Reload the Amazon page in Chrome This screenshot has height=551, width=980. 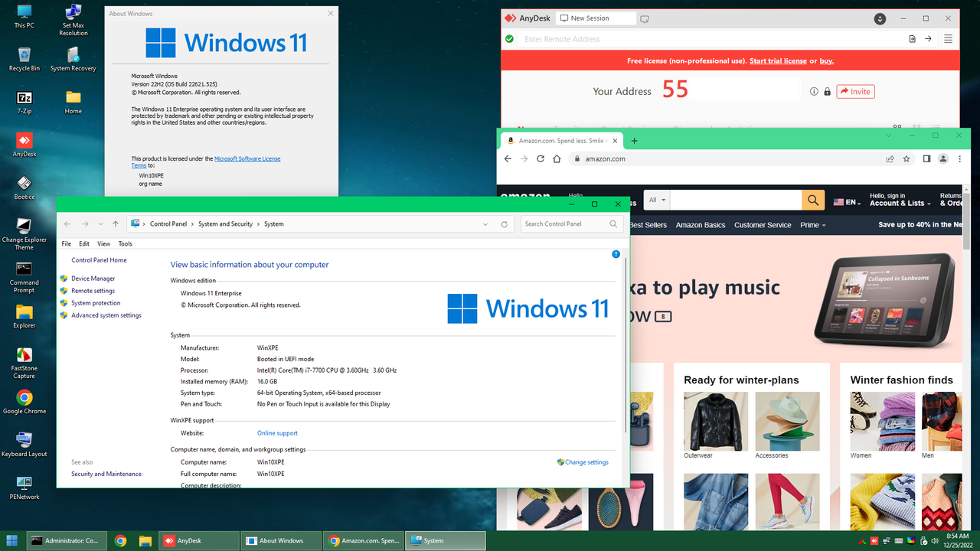click(x=541, y=158)
